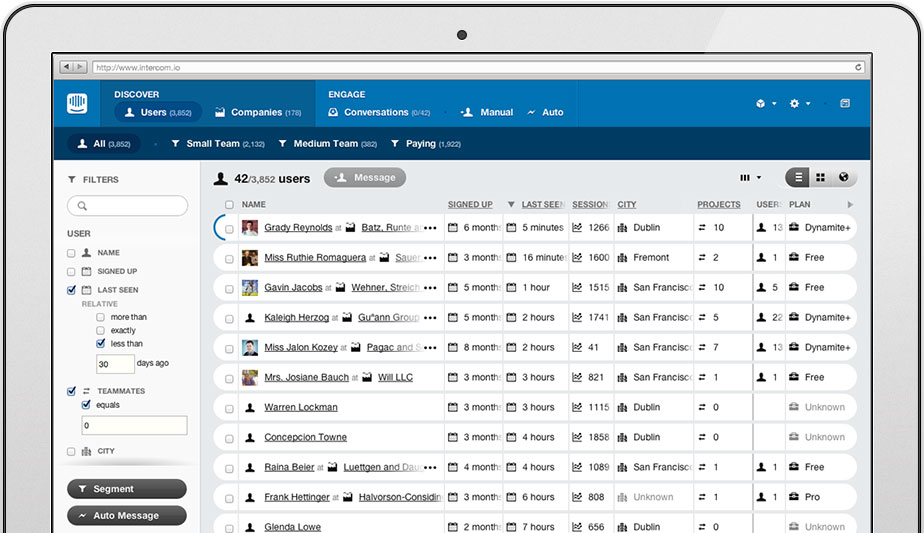Enable the City filter checkbox

[x=71, y=452]
